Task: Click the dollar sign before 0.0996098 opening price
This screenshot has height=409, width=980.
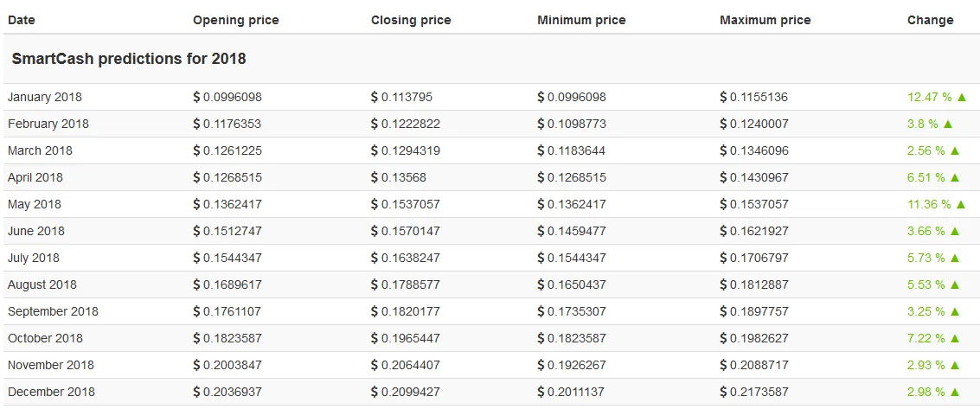Action: coord(197,97)
